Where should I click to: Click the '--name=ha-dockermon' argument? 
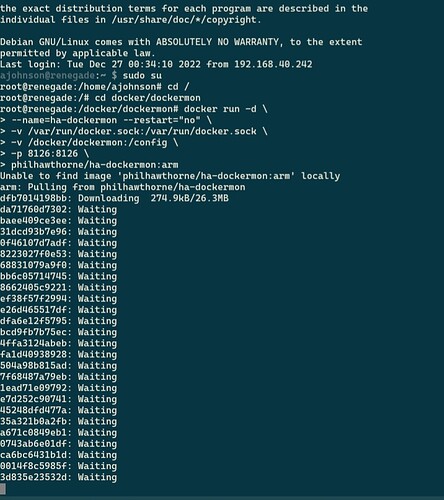coord(64,120)
